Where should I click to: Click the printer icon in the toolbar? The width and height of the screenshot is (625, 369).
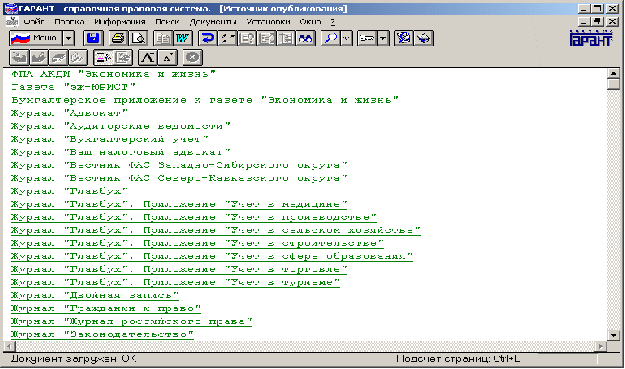[x=118, y=38]
